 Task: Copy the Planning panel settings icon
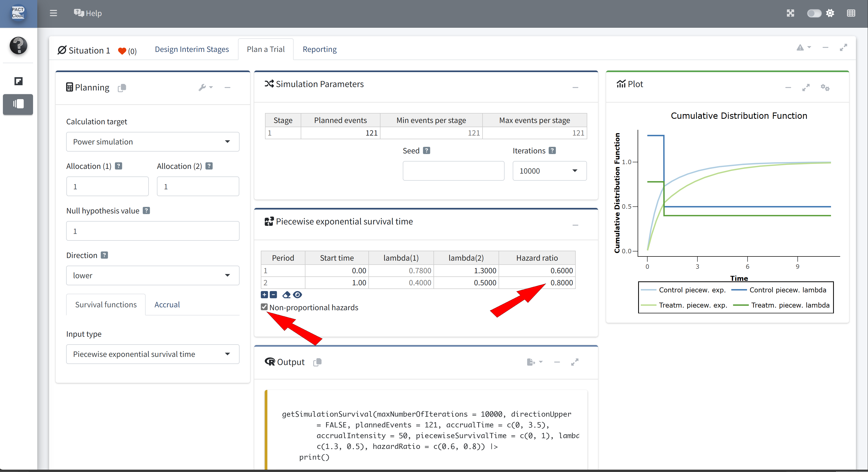click(122, 88)
